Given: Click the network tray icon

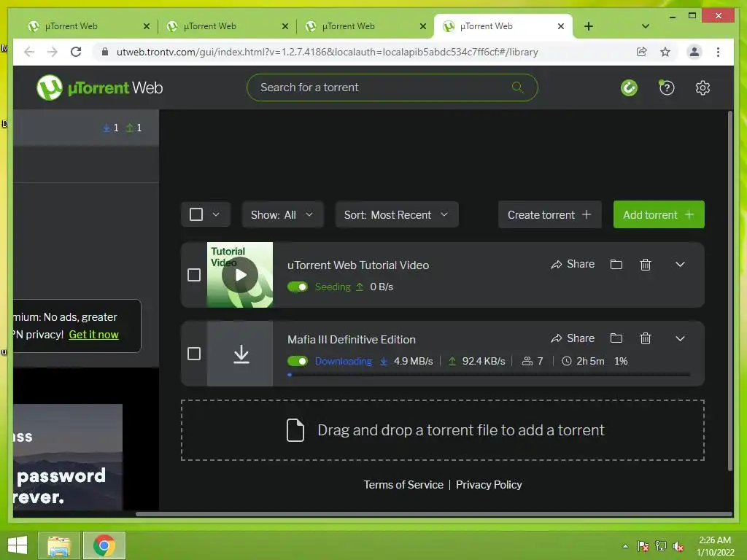Looking at the screenshot, I should pos(661,545).
